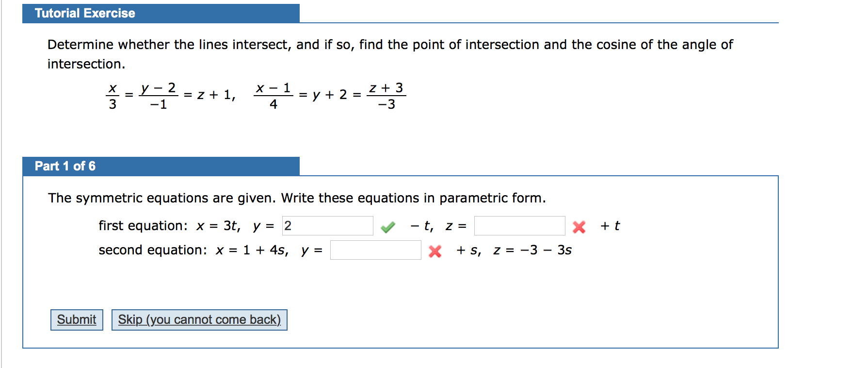868x368 pixels.
Task: Click the - t, z = text
Action: click(435, 226)
